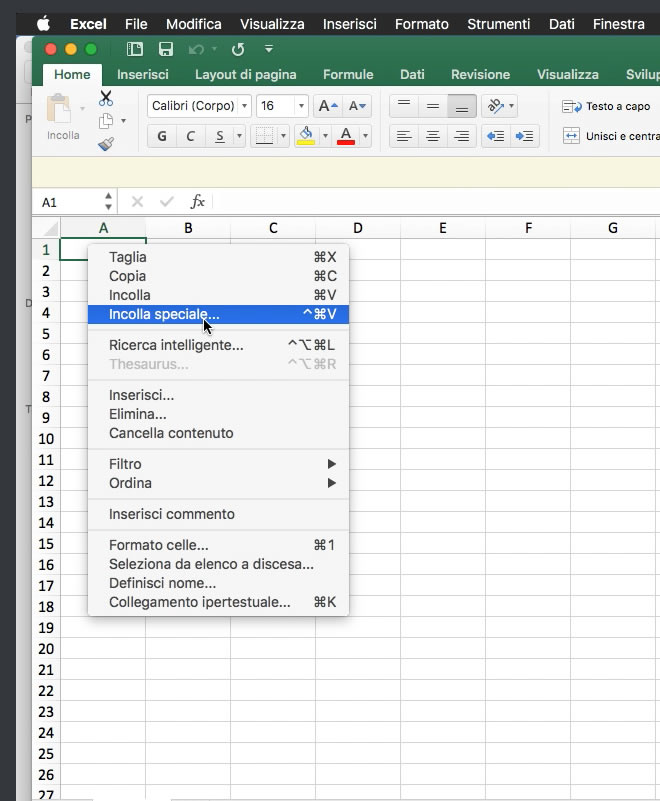Click the Testo a capo wrap text button
Image resolution: width=660 pixels, height=801 pixels.
(606, 106)
